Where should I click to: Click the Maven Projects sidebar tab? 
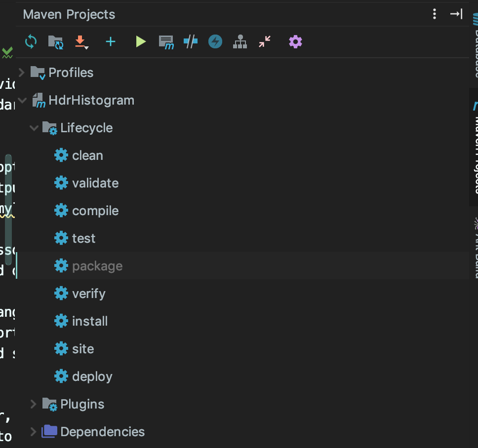click(474, 147)
